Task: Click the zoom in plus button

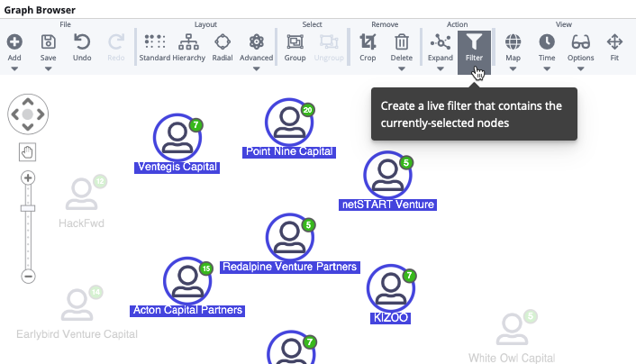Action: point(28,177)
